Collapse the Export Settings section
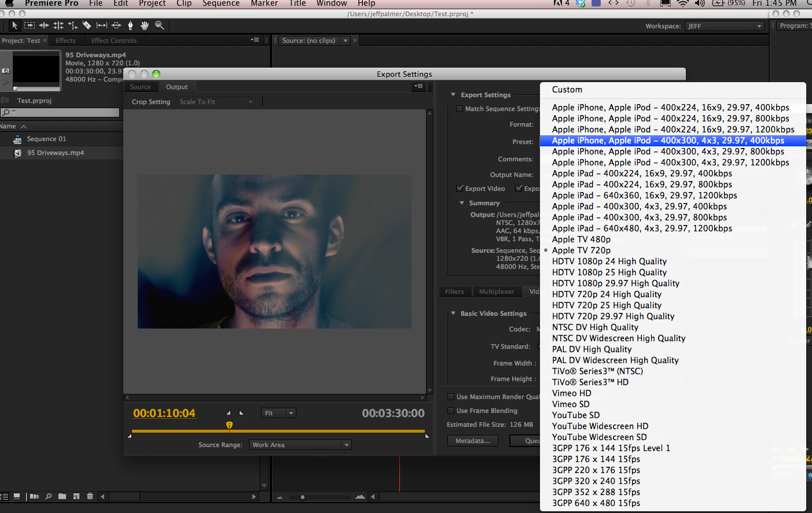Viewport: 812px width, 513px height. pyautogui.click(x=453, y=95)
